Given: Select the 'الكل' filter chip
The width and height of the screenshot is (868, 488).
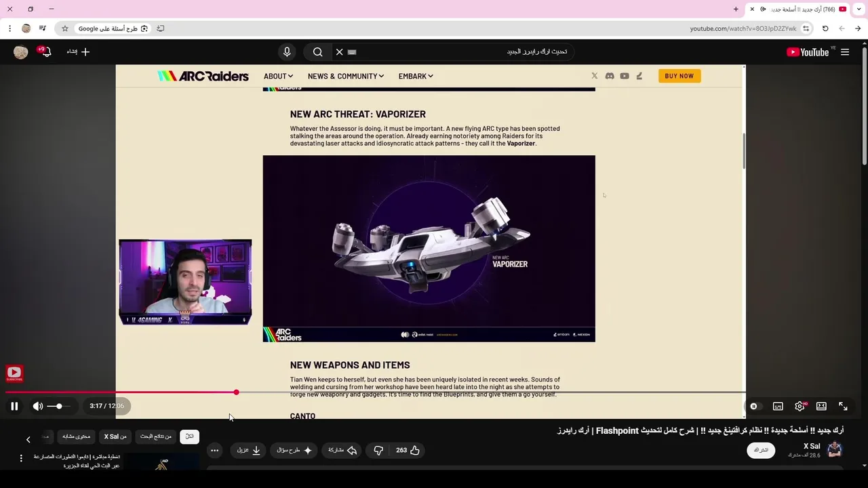Looking at the screenshot, I should (x=189, y=436).
